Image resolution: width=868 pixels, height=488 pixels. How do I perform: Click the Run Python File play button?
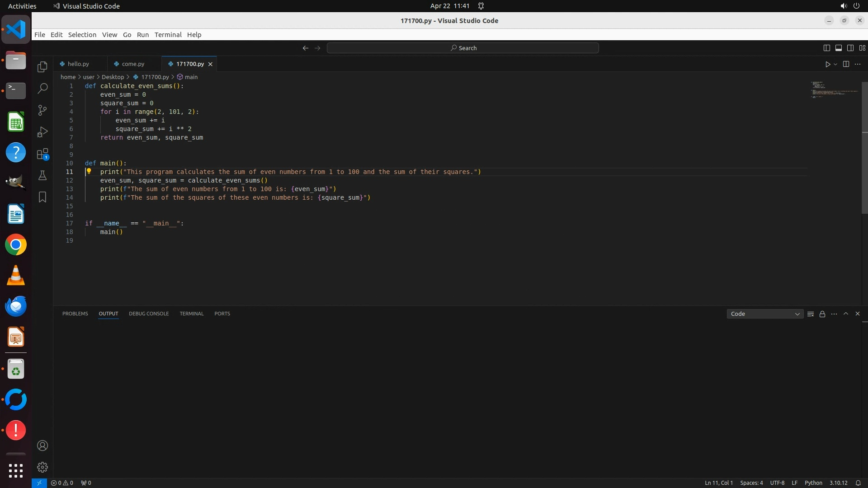point(827,64)
